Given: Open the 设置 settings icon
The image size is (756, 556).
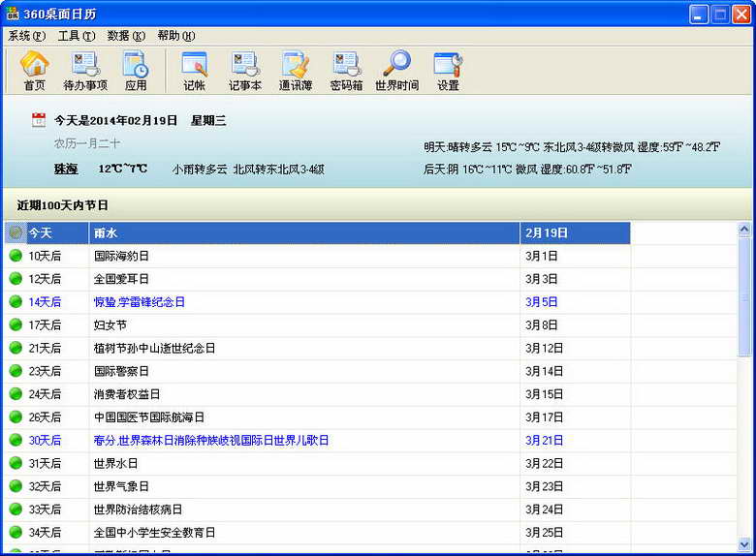Looking at the screenshot, I should (448, 71).
